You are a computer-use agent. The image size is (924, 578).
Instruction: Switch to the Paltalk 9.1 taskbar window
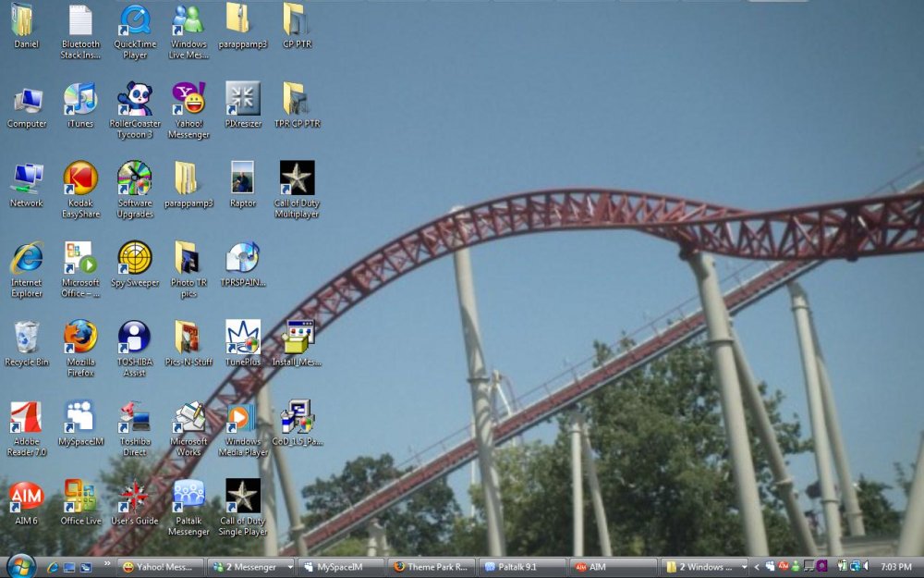[523, 567]
